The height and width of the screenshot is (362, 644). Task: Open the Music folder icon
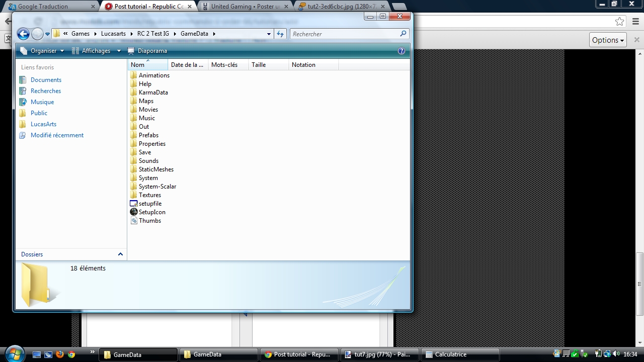133,118
